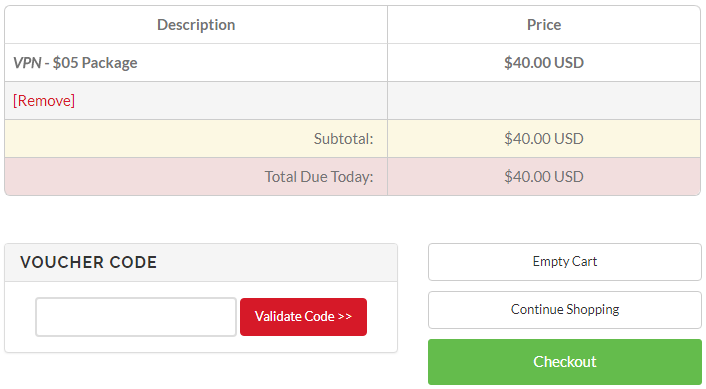Viewport: 706px width, 389px height.
Task: Choose Continue Shopping
Action: point(565,309)
